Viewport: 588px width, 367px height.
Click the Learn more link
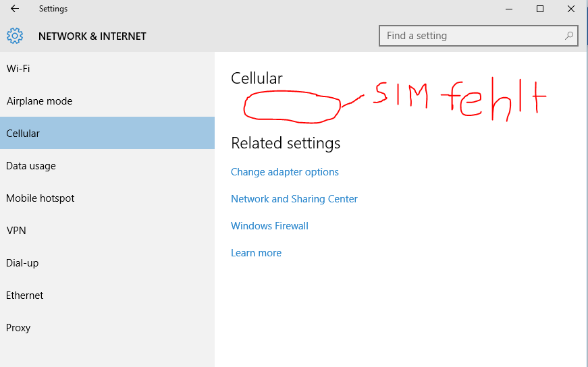pyautogui.click(x=256, y=253)
